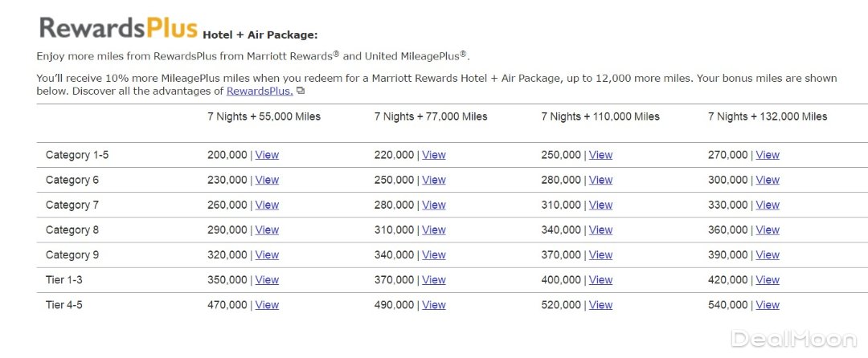The width and height of the screenshot is (868, 358).
Task: View Category 7 package for 280,000 points
Action: tap(433, 205)
